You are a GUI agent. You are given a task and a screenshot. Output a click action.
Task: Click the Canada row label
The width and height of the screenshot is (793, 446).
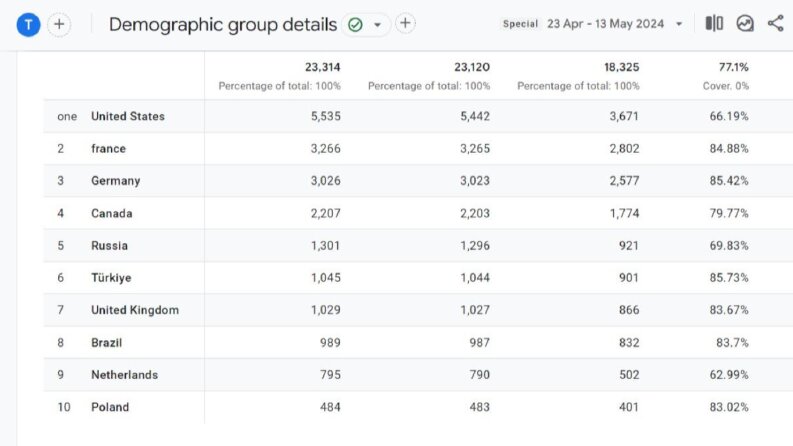pyautogui.click(x=112, y=213)
